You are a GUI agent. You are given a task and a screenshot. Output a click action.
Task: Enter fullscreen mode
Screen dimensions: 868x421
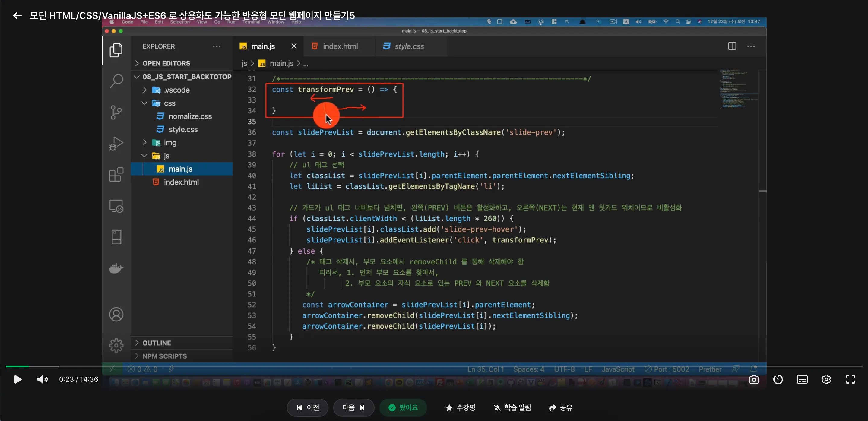coord(851,380)
